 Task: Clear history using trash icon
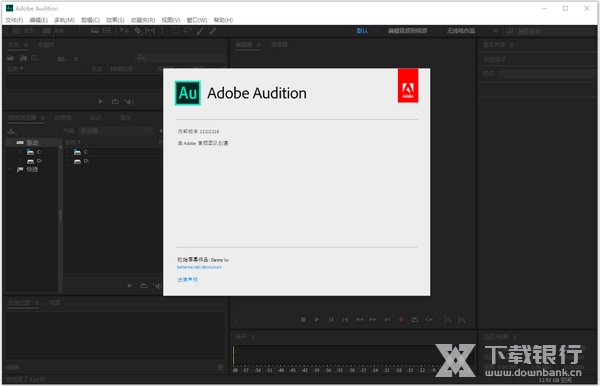coord(220,367)
